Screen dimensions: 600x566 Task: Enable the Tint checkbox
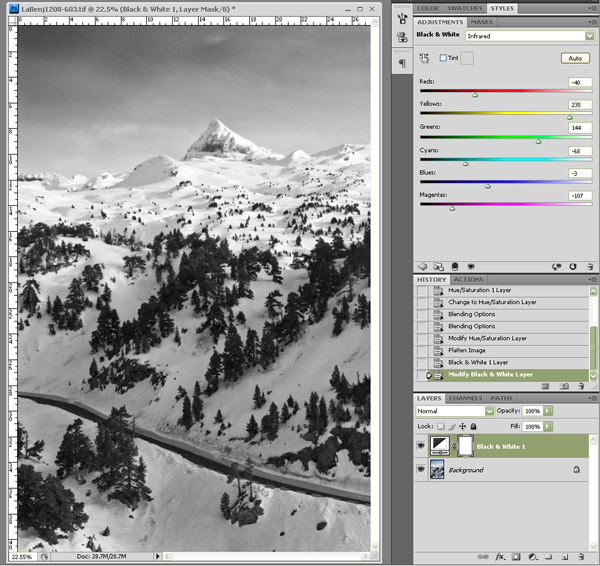point(443,58)
